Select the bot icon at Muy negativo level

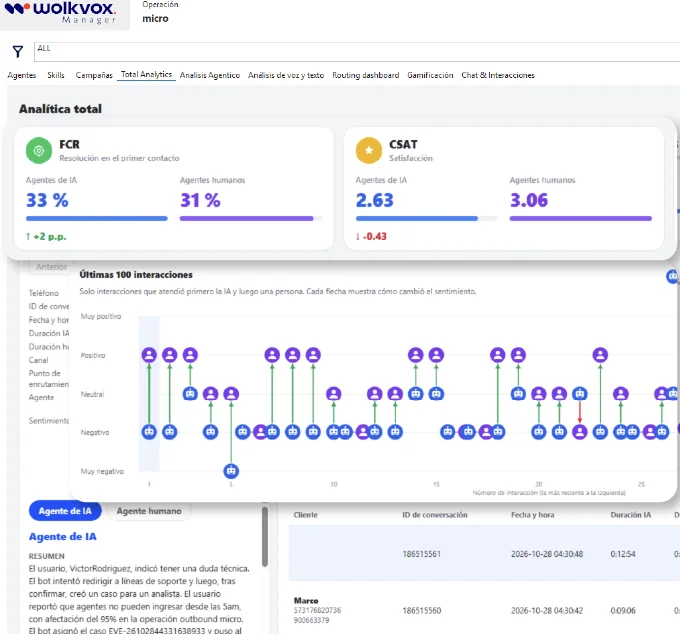(231, 470)
